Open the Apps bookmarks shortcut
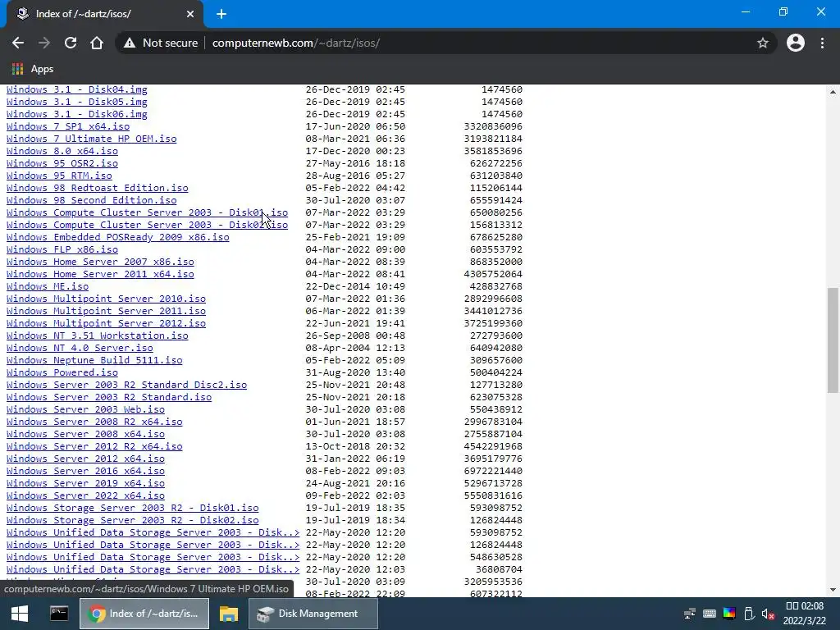This screenshot has height=630, width=840. tap(32, 69)
